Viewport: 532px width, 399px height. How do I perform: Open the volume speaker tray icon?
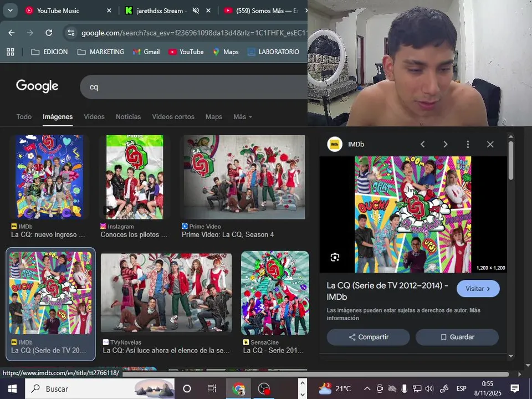pos(429,388)
